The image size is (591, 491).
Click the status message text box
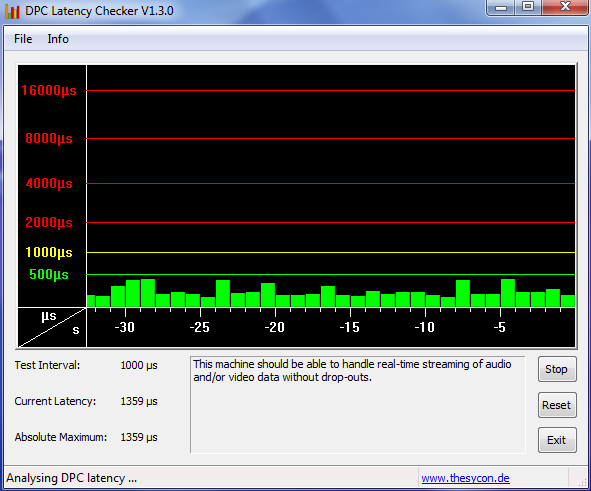pos(358,404)
